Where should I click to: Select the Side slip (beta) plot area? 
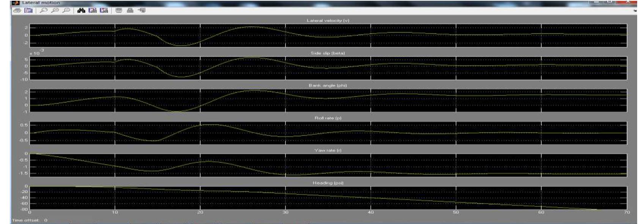click(328, 68)
